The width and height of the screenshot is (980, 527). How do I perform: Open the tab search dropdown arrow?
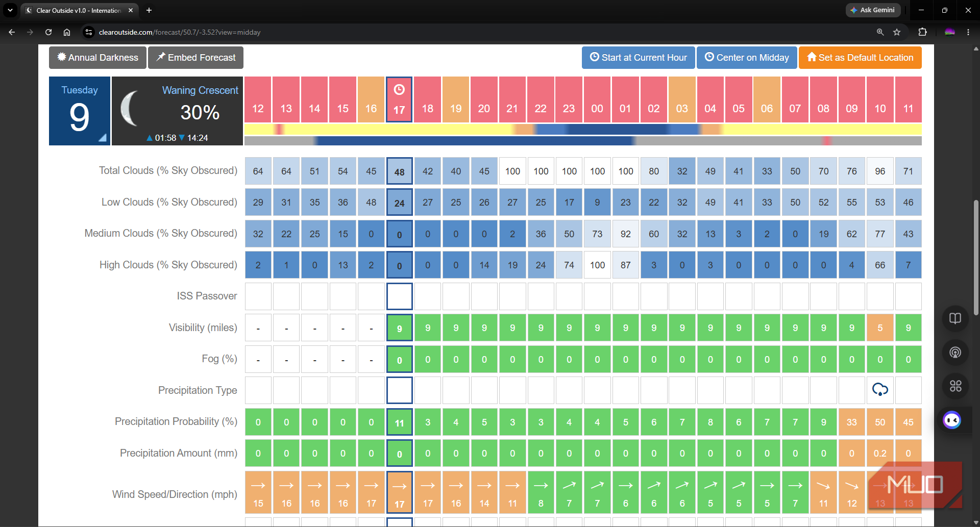(10, 10)
